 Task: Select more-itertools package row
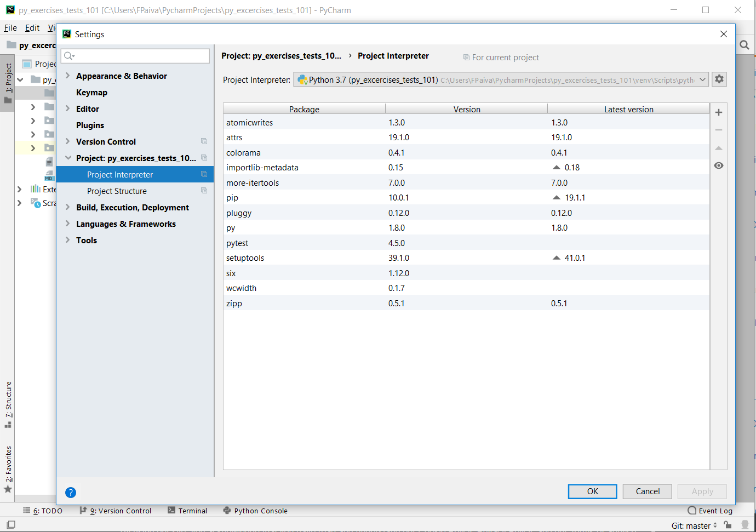pyautogui.click(x=466, y=183)
